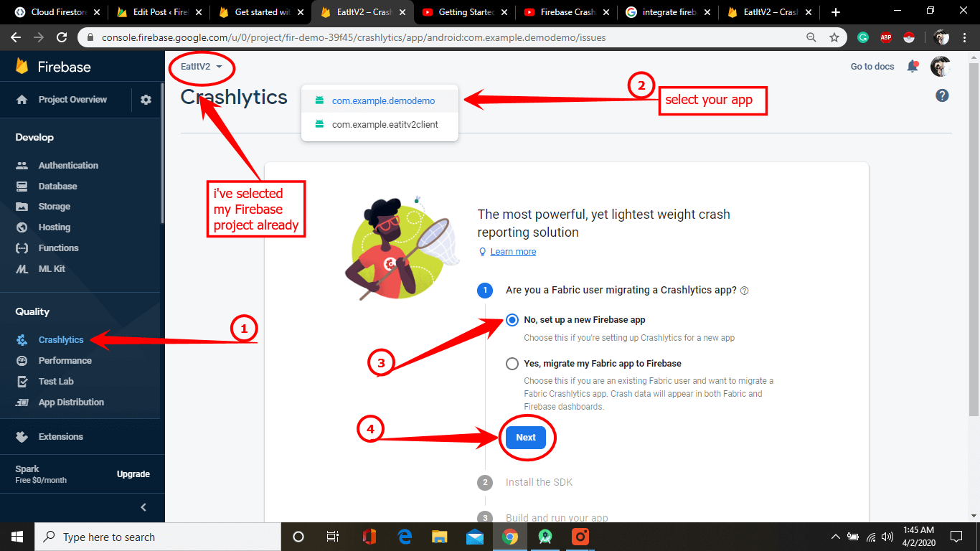Screen dimensions: 980x551
Task: Open ML Kit section
Action: 52,269
